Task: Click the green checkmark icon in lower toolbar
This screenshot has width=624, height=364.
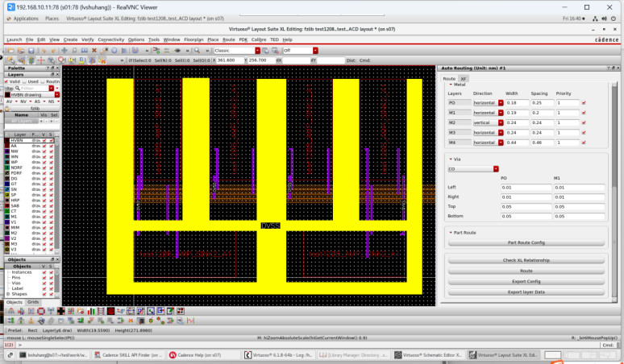Action: point(81,321)
